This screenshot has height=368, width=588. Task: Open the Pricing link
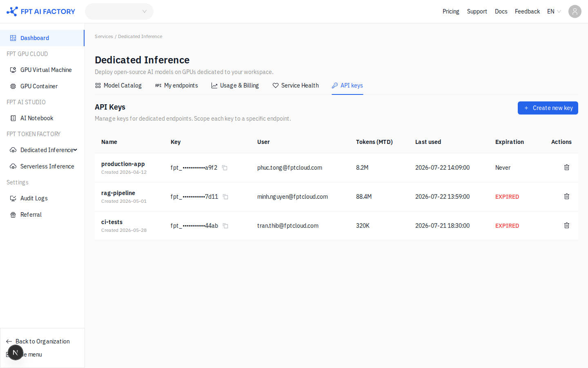(451, 11)
